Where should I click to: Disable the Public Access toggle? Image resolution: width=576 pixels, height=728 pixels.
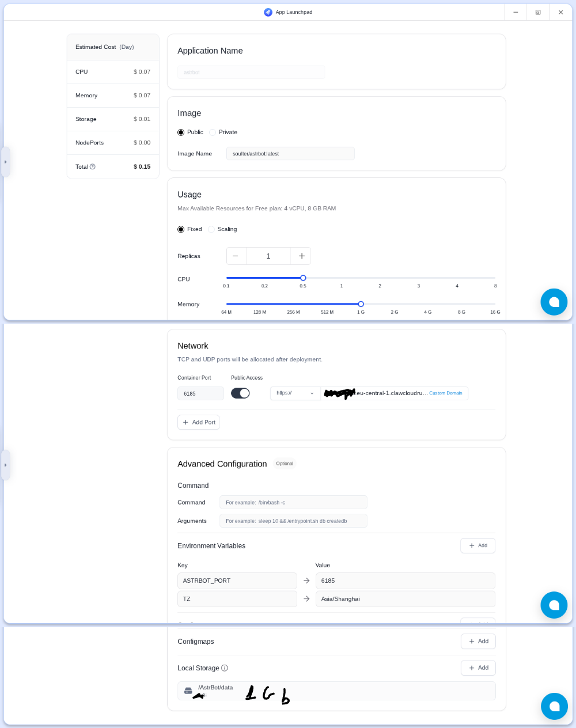click(240, 393)
